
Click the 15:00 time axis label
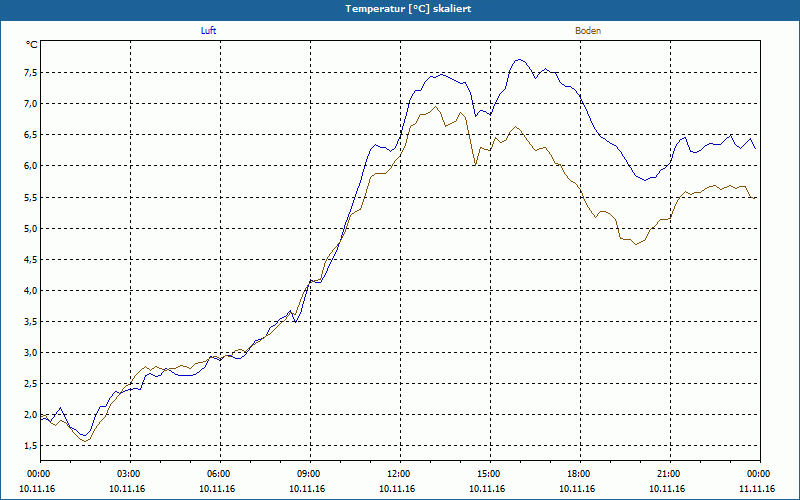tap(490, 474)
